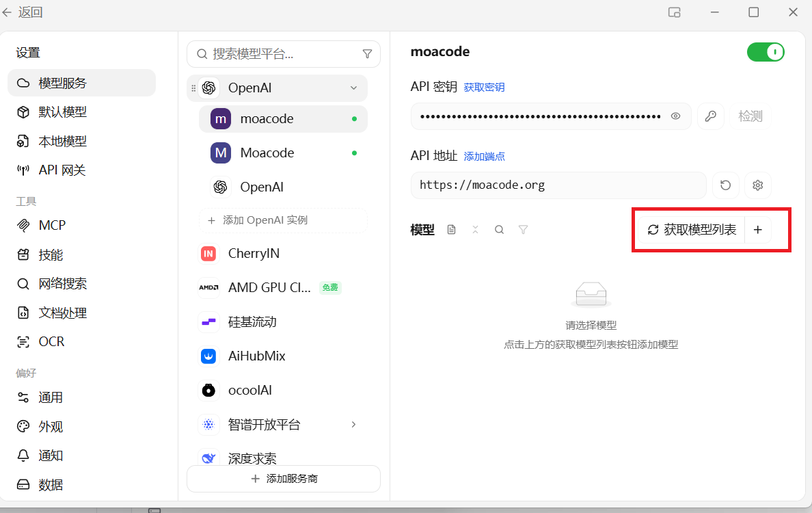Open the MCP tools section
The image size is (812, 513).
pyautogui.click(x=81, y=226)
